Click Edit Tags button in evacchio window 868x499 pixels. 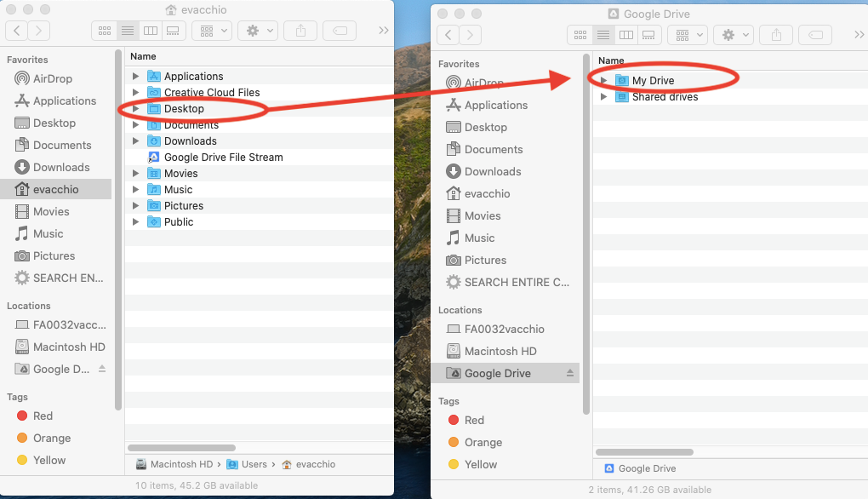pyautogui.click(x=340, y=31)
